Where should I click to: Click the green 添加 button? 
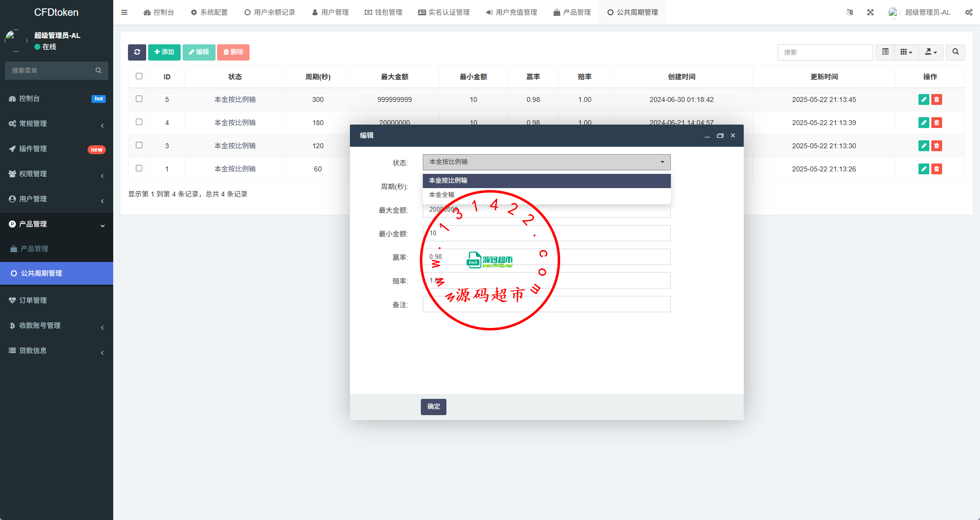point(164,52)
